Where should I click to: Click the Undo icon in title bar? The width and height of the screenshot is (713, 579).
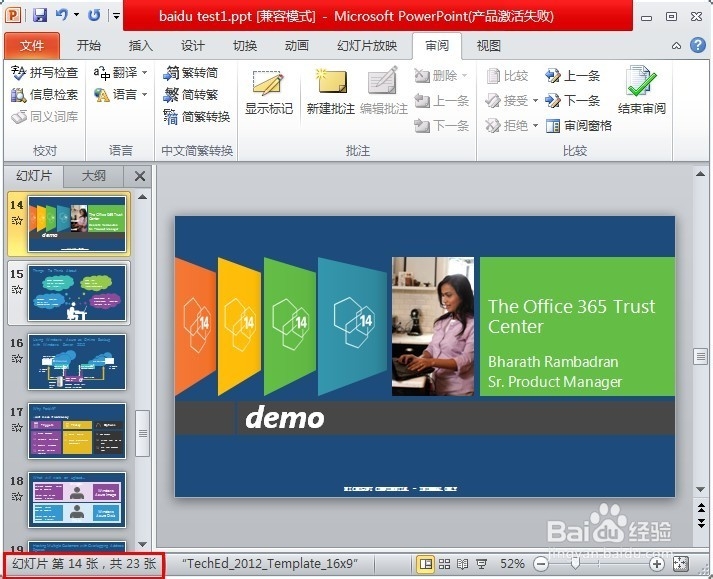(61, 15)
